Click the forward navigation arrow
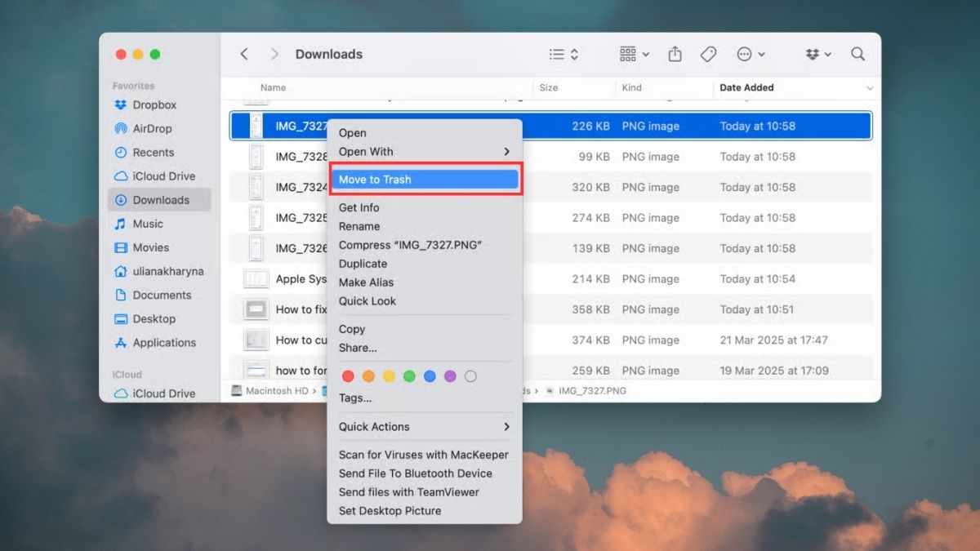The image size is (980, 551). pyautogui.click(x=275, y=54)
